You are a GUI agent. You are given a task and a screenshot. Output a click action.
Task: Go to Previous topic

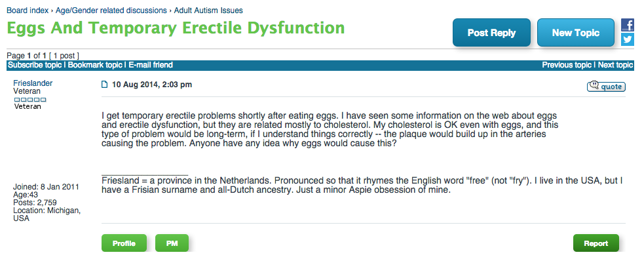[567, 65]
